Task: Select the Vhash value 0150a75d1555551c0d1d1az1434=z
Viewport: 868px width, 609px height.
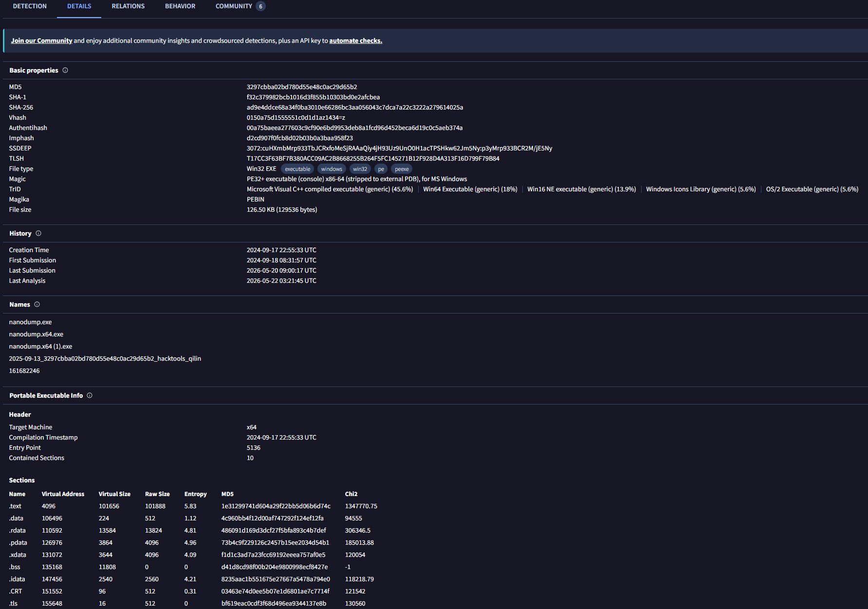Action: pyautogui.click(x=296, y=118)
